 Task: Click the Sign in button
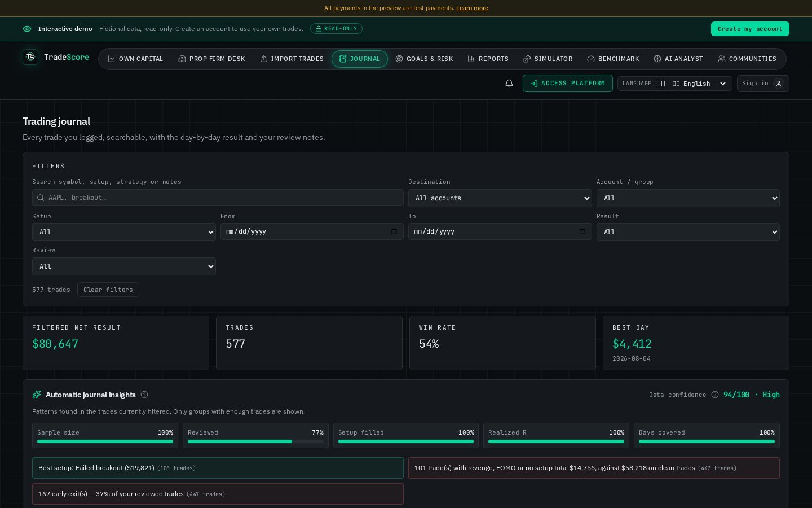tap(763, 84)
